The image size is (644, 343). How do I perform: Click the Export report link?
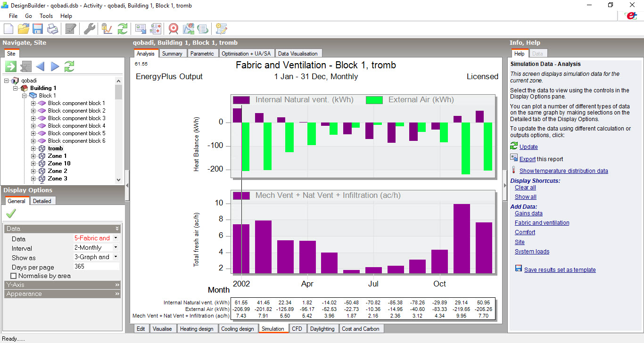[x=527, y=159]
